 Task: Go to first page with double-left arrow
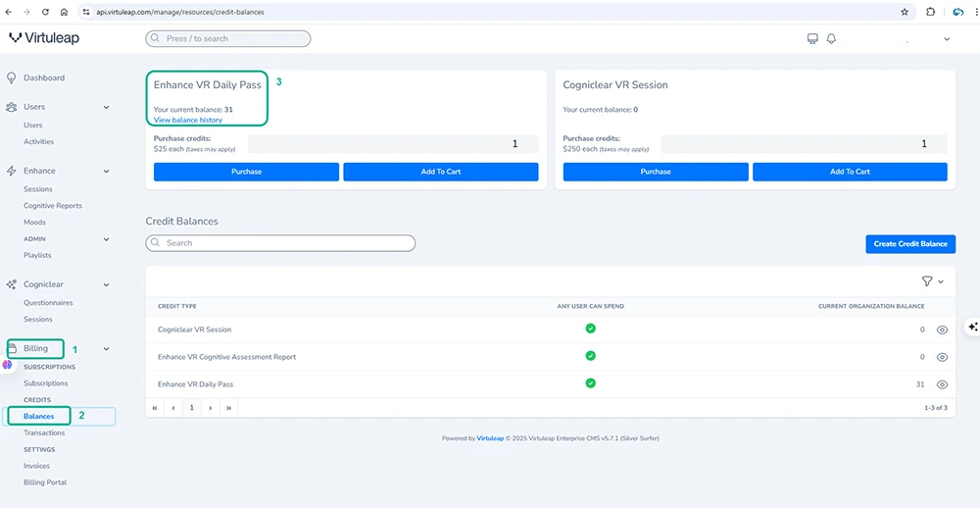(155, 408)
